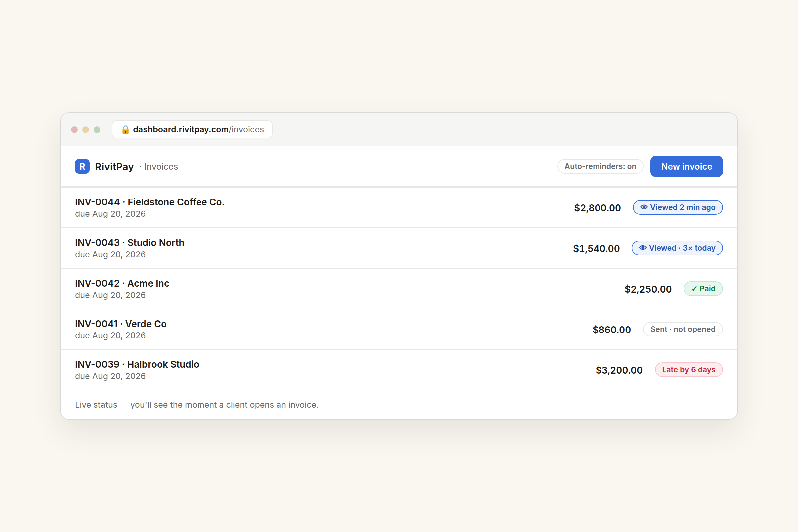
Task: Click the lock icon in address bar
Action: point(125,130)
